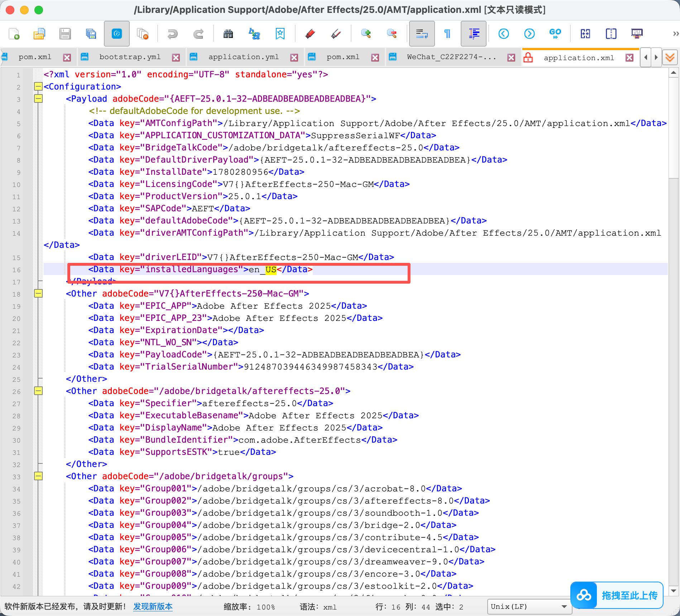Toggle the highlighted blue toolbar button
The height and width of the screenshot is (616, 680).
[x=117, y=34]
